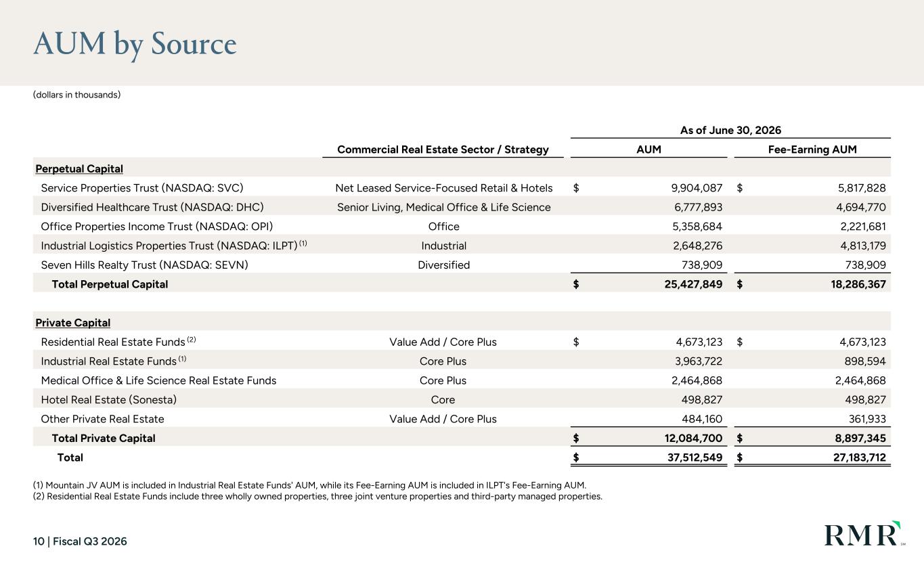Viewport: 924px width, 561px height.
Task: Click 'Total Perpetual Capital' row label
Action: tap(110, 284)
